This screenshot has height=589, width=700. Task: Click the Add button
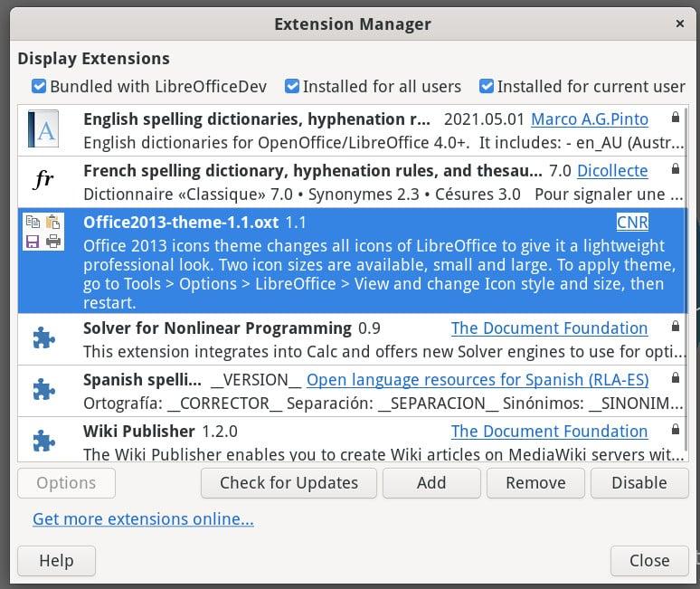[x=431, y=483]
